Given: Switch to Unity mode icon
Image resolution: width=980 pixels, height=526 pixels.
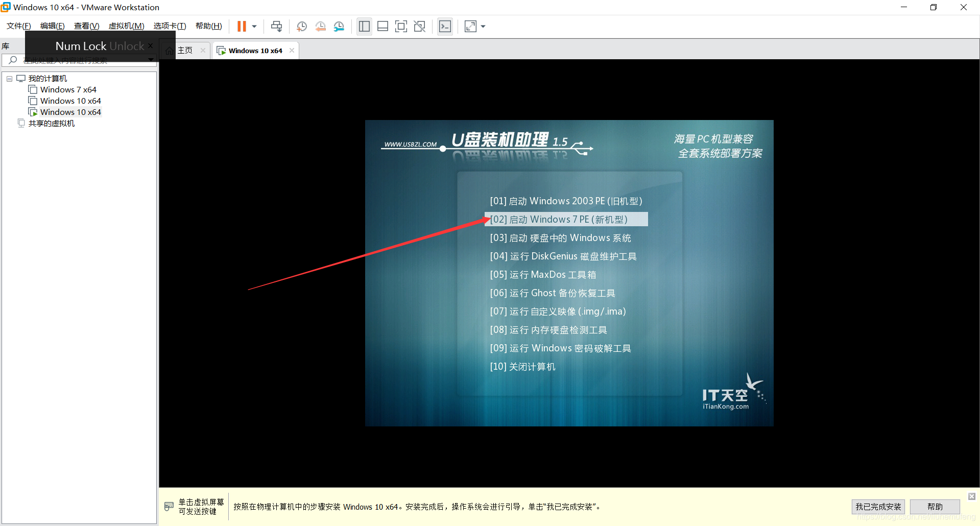Looking at the screenshot, I should point(419,26).
